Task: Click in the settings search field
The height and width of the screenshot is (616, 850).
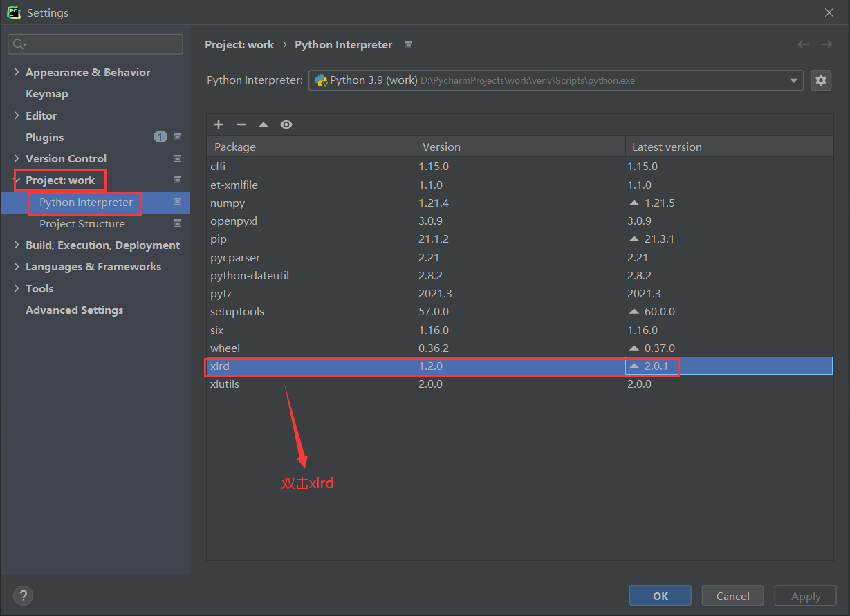Action: coord(95,44)
